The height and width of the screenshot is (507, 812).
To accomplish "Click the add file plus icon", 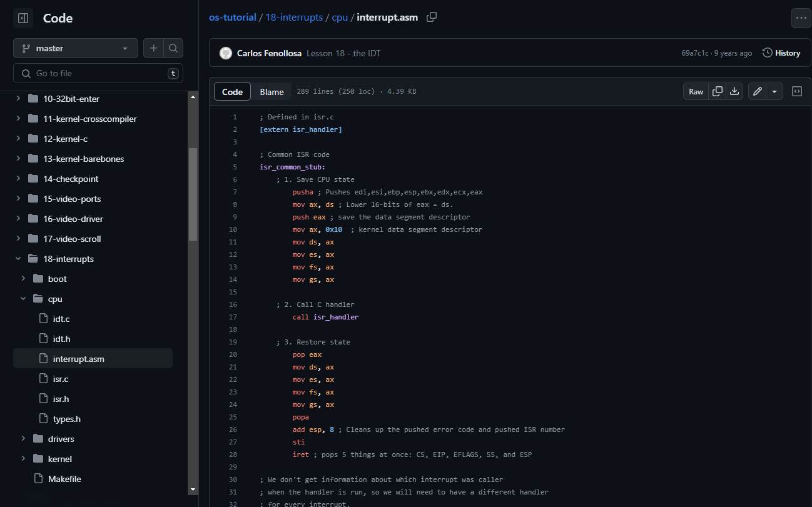I will point(153,48).
